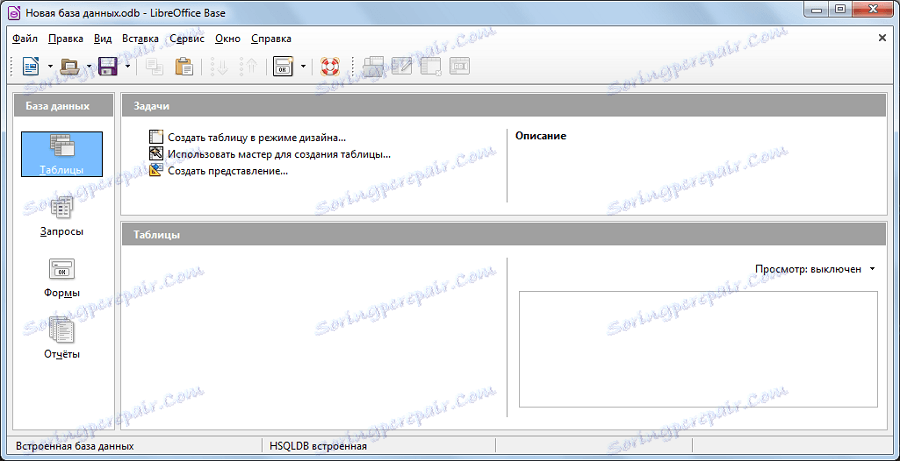Image resolution: width=900 pixels, height=461 pixels.
Task: Click the Таблицы section header bar
Action: pyautogui.click(x=505, y=235)
